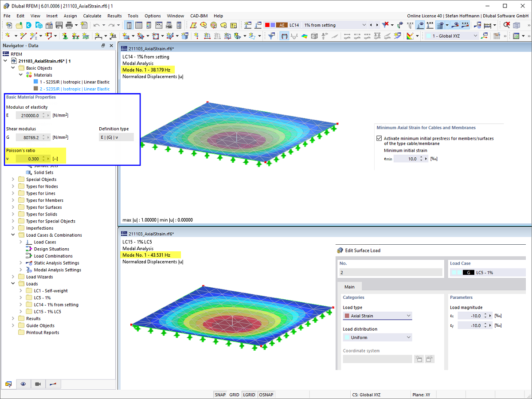Open the Load type Axial Strain dropdown

tap(378, 316)
